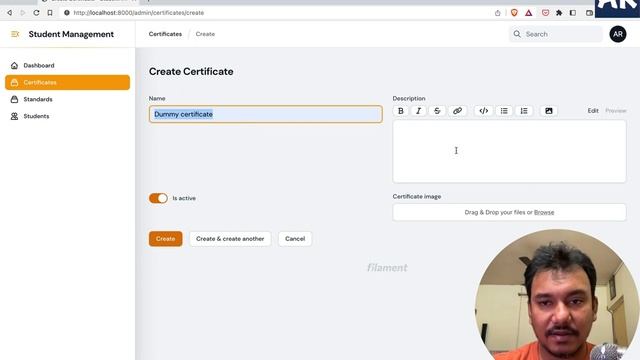The width and height of the screenshot is (640, 360).
Task: Go back with the browser back arrow
Action: [9, 13]
